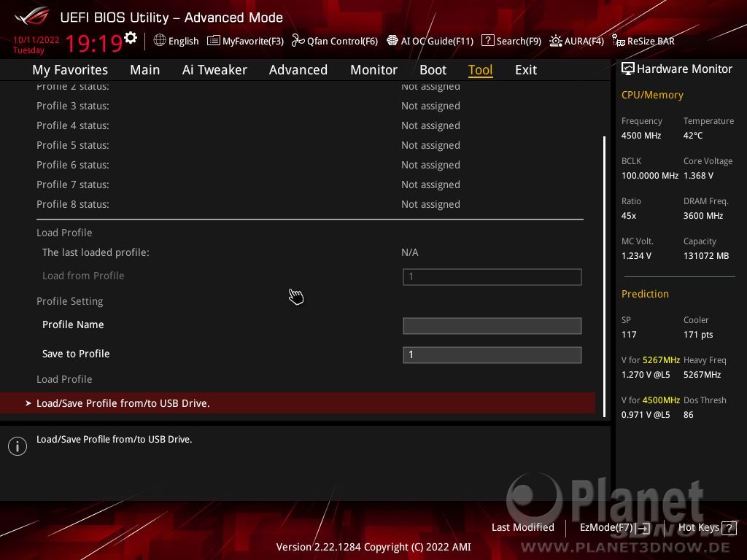
Task: Click the Save to Profile field
Action: (x=492, y=355)
